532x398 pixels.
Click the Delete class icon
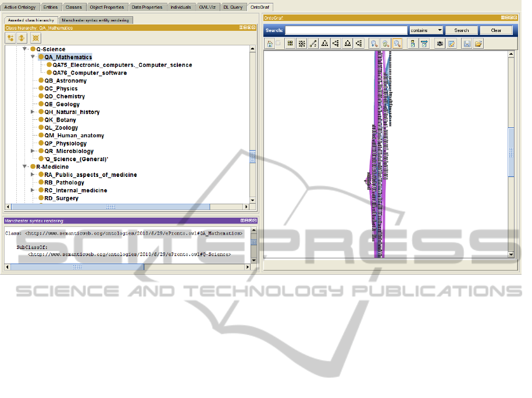point(35,38)
